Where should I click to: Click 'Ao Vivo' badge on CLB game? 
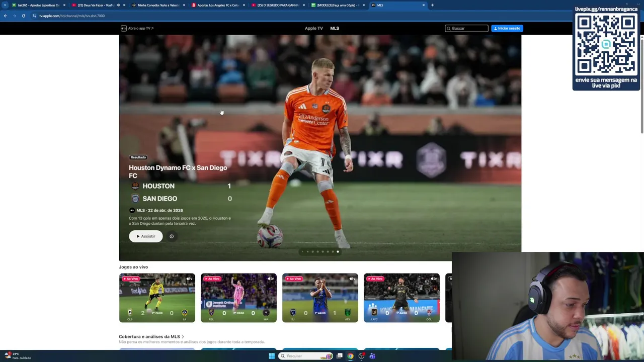point(131,279)
